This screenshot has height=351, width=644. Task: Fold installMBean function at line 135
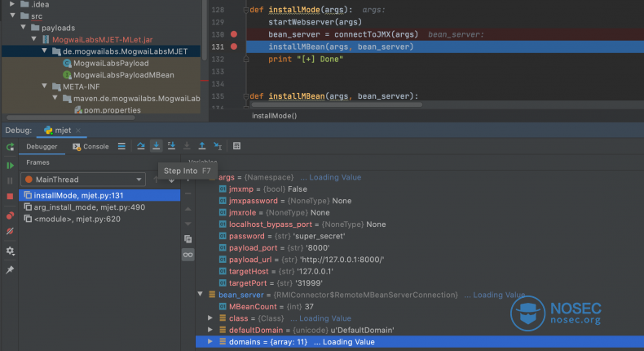(245, 96)
